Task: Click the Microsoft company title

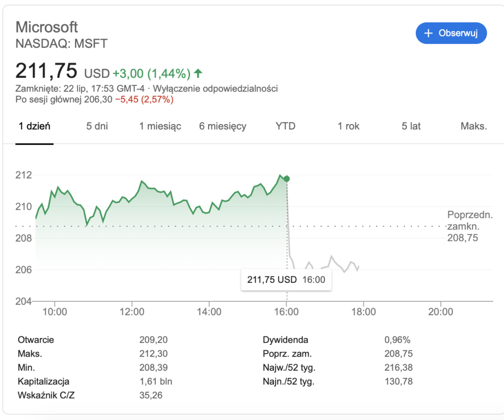Action: pos(47,27)
